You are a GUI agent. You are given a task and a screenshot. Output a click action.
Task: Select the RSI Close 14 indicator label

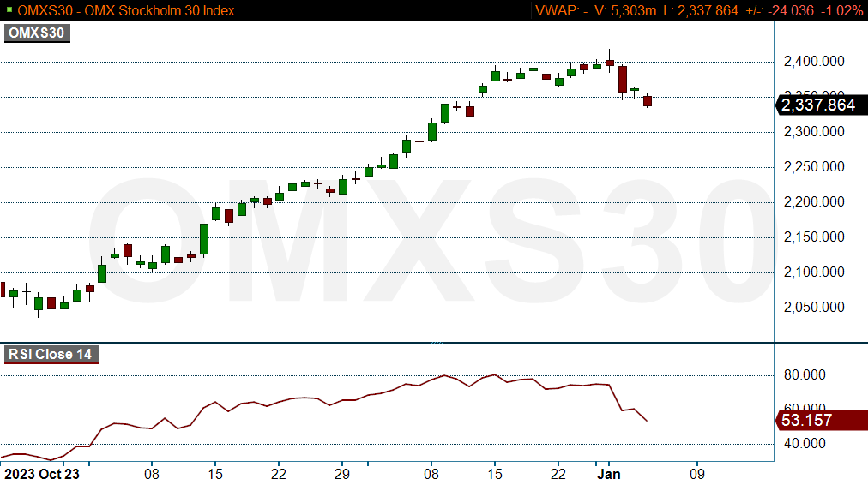pyautogui.click(x=51, y=355)
